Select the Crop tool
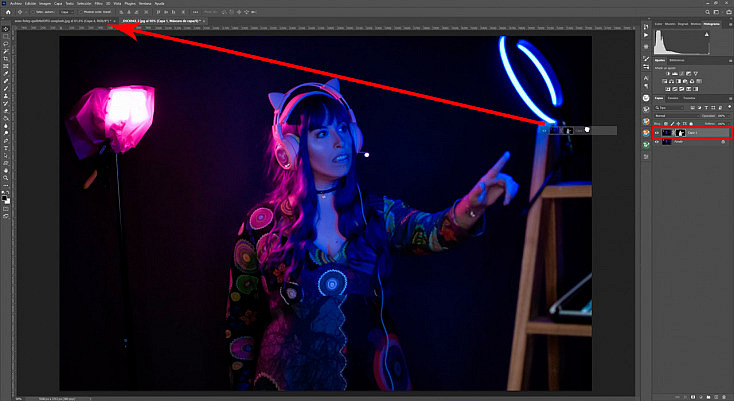 coord(6,58)
